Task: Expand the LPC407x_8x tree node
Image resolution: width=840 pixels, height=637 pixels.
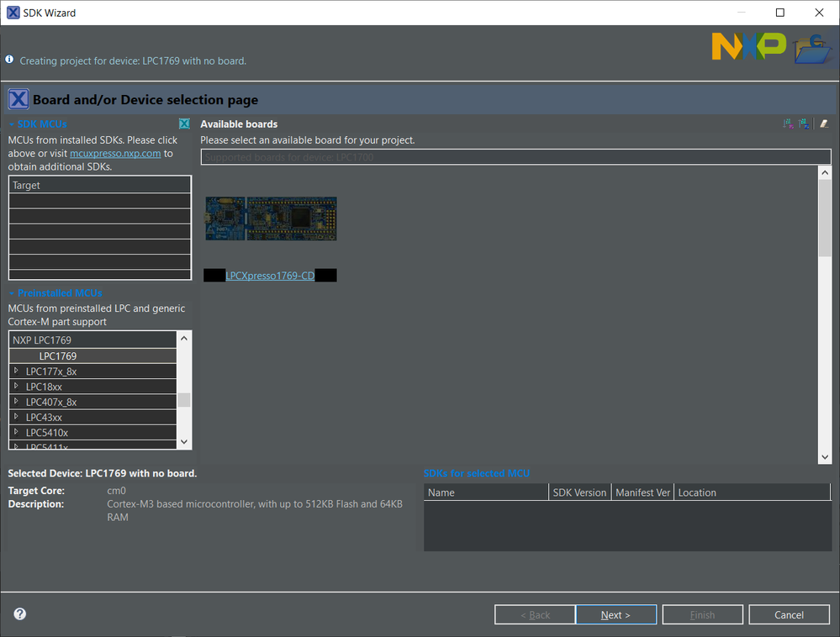Action: tap(16, 401)
